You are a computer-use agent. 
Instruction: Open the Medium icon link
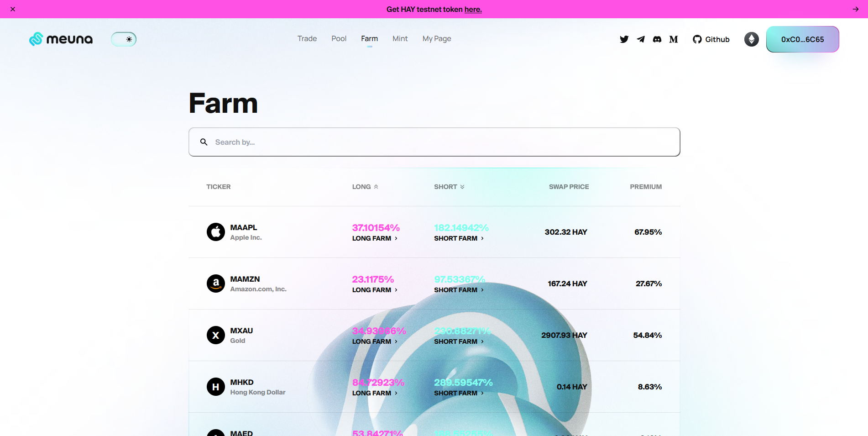click(x=674, y=39)
